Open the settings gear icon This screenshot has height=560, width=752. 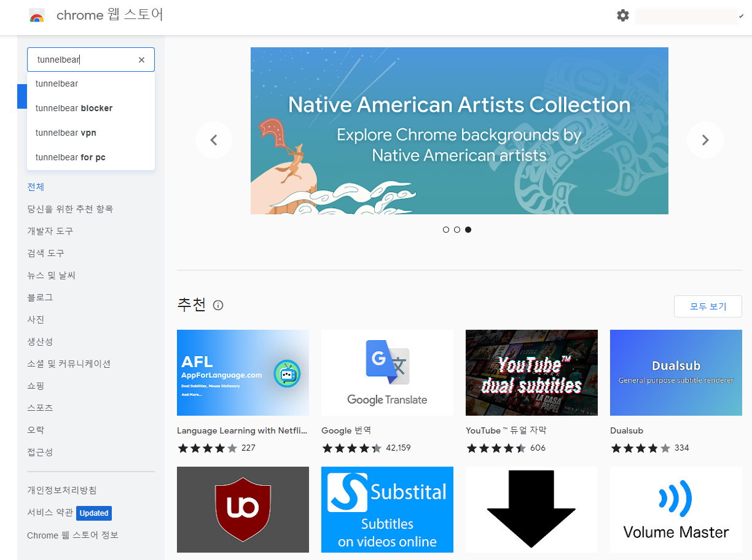(x=623, y=15)
